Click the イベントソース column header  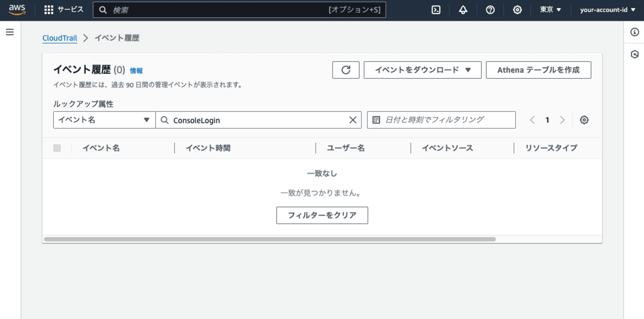tap(448, 148)
